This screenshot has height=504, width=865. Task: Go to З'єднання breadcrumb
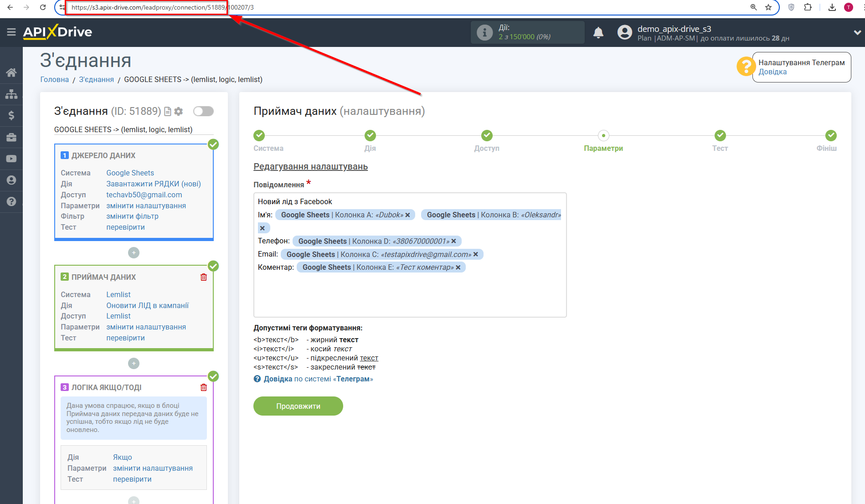coord(96,79)
